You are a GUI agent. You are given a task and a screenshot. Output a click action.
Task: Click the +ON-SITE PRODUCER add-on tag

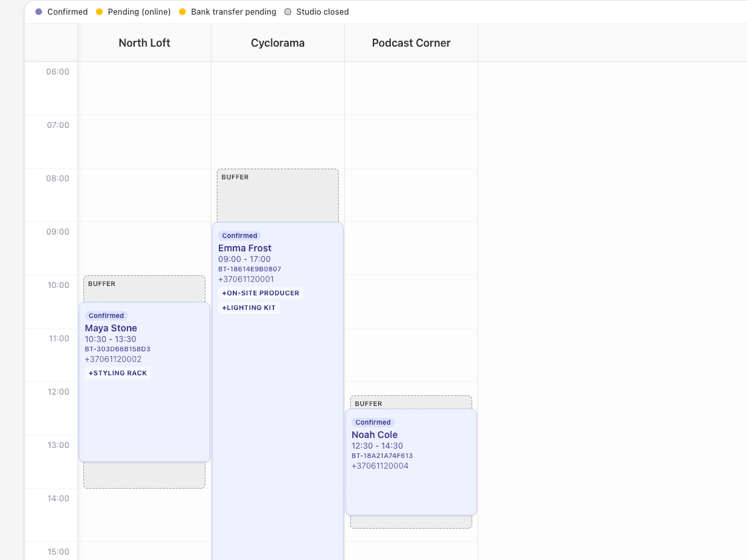(261, 293)
